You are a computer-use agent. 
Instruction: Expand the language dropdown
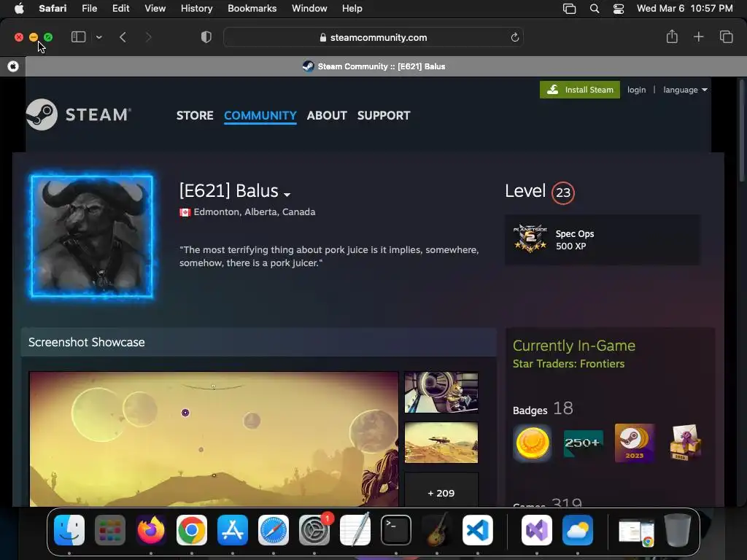coord(685,90)
